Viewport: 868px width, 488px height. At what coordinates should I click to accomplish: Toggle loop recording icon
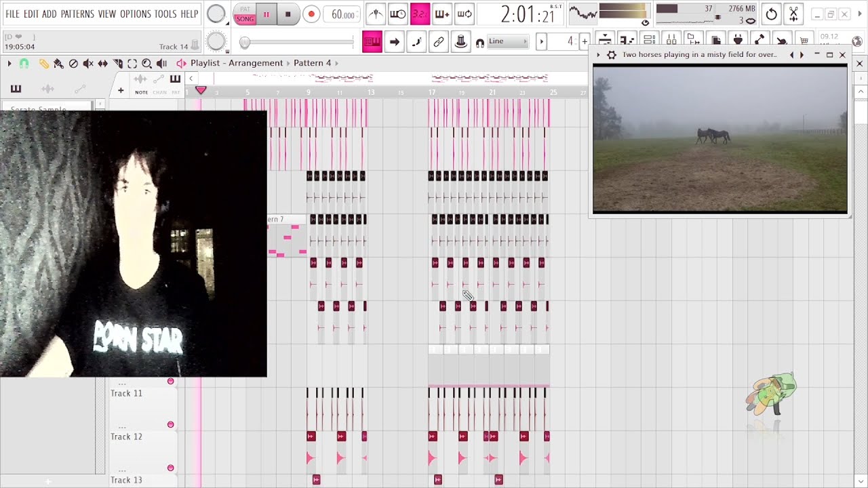pyautogui.click(x=465, y=14)
